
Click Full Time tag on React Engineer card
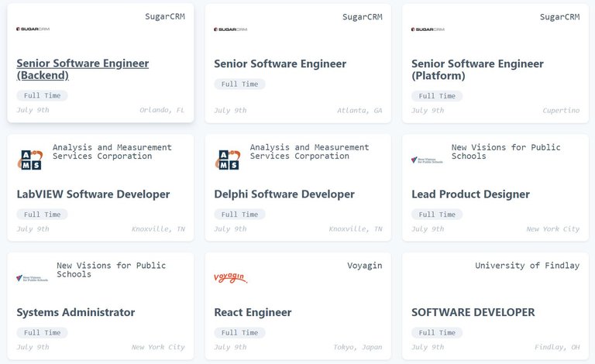tap(239, 332)
